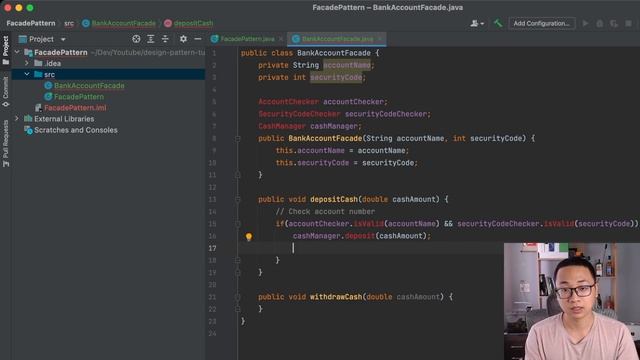Viewport: 640px width, 360px height.
Task: Select FacadePattern.iml file
Action: click(x=75, y=108)
